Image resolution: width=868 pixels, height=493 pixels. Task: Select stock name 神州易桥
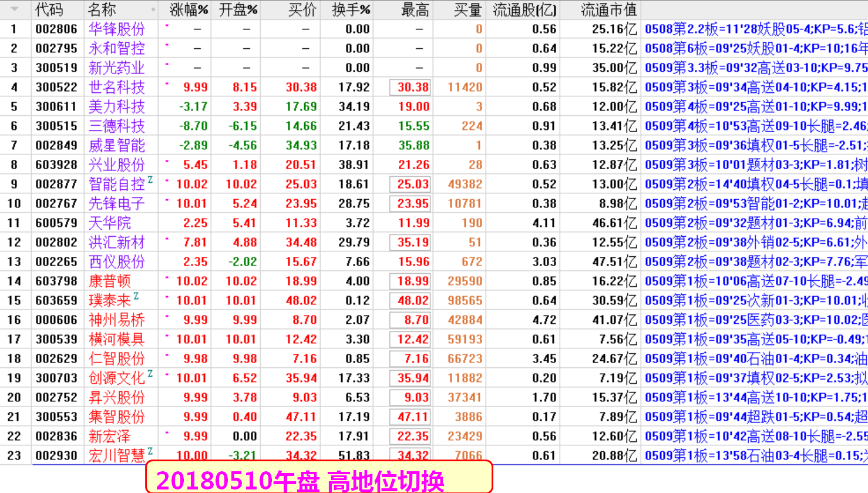[116, 320]
